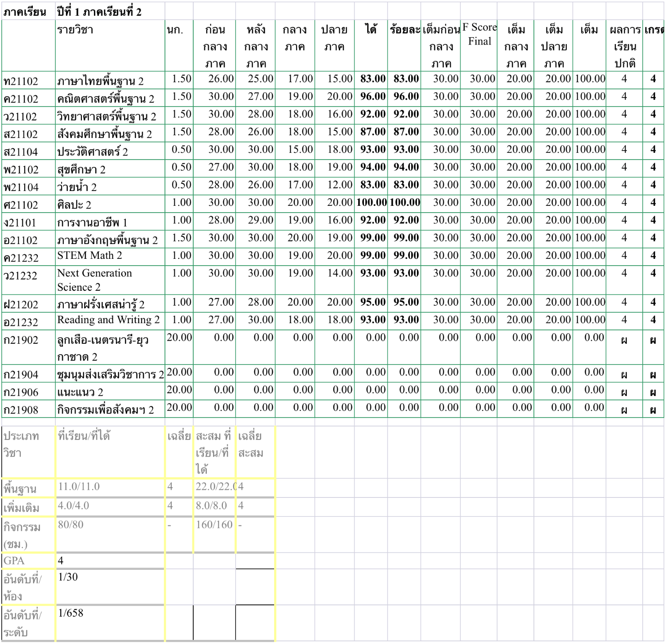Click the สังคมศึกษาพื้นฐาน 2 subject cell
The height and width of the screenshot is (644, 666).
point(110,133)
